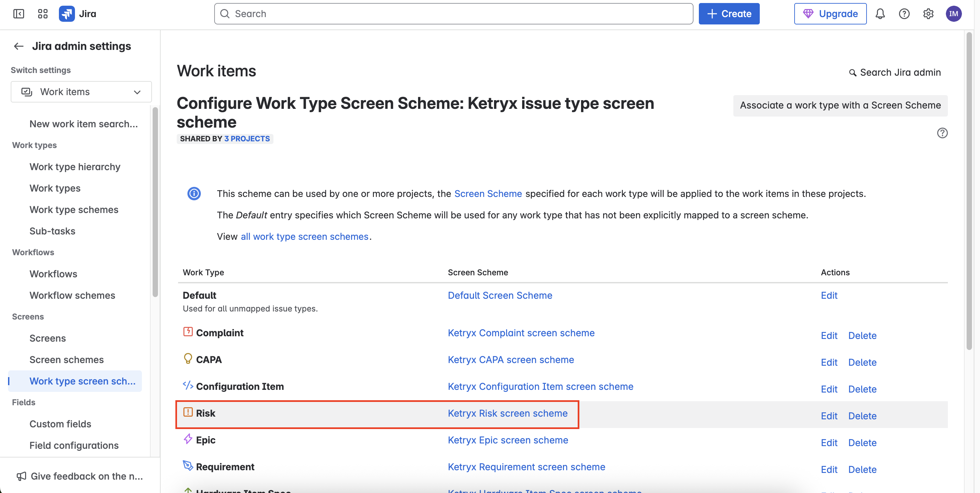Click Give feedback on the new navigation
Screen dimensions: 980x493
(x=80, y=476)
